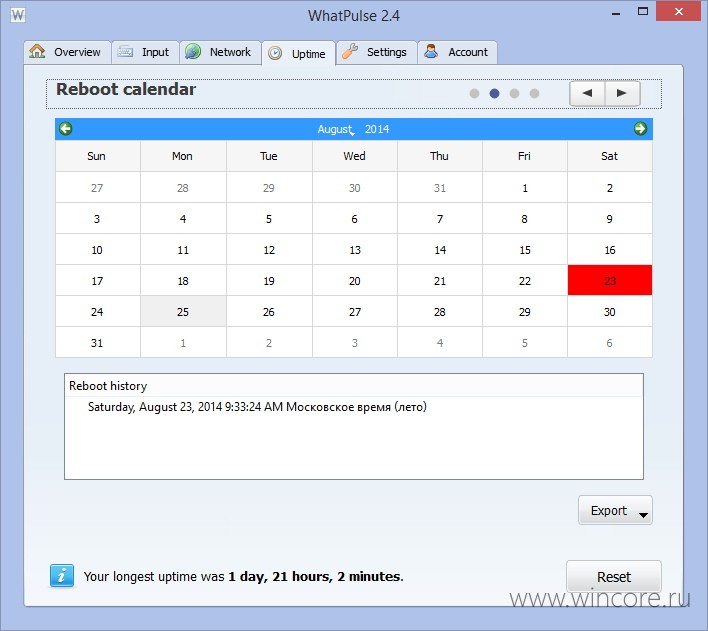Click the Overview tab house icon
Viewport: 708px width, 631px height.
[37, 51]
